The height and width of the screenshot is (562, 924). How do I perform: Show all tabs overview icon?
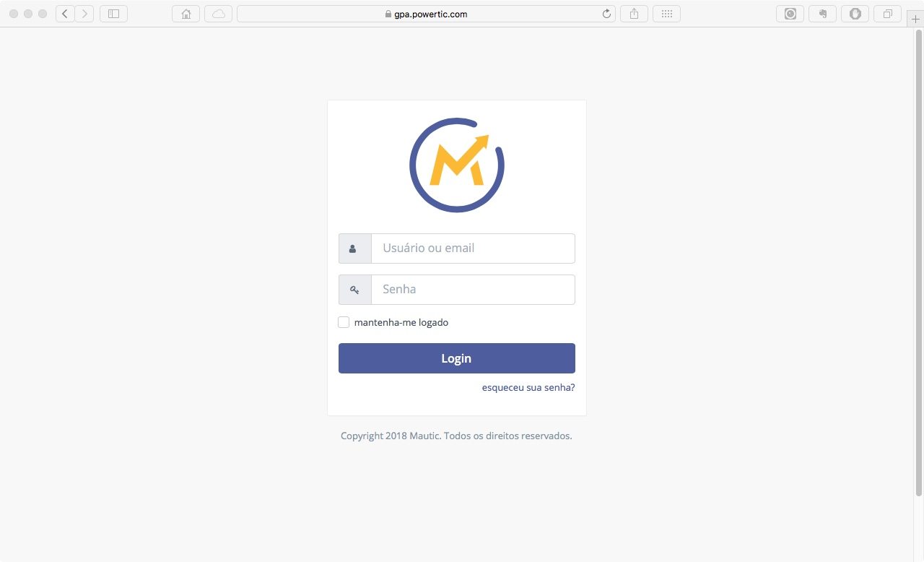pos(887,14)
